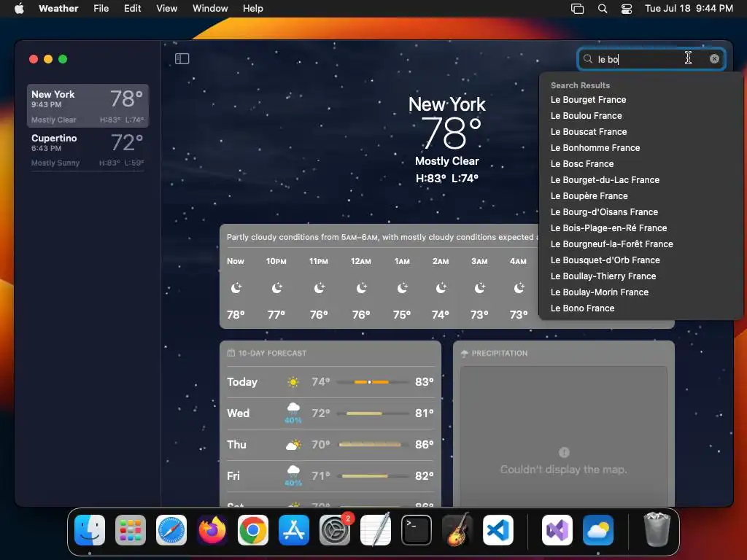The width and height of the screenshot is (747, 560).
Task: Open App Store from the Dock
Action: [294, 530]
